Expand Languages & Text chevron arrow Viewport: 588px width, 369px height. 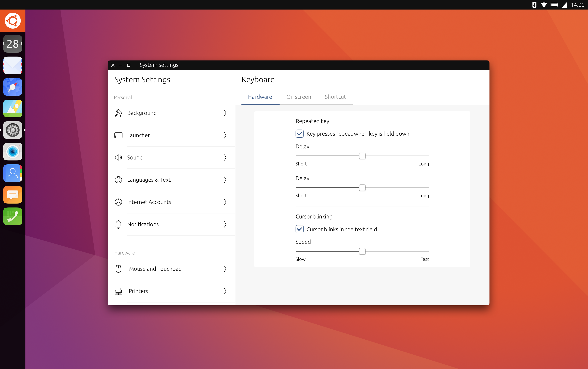225,180
